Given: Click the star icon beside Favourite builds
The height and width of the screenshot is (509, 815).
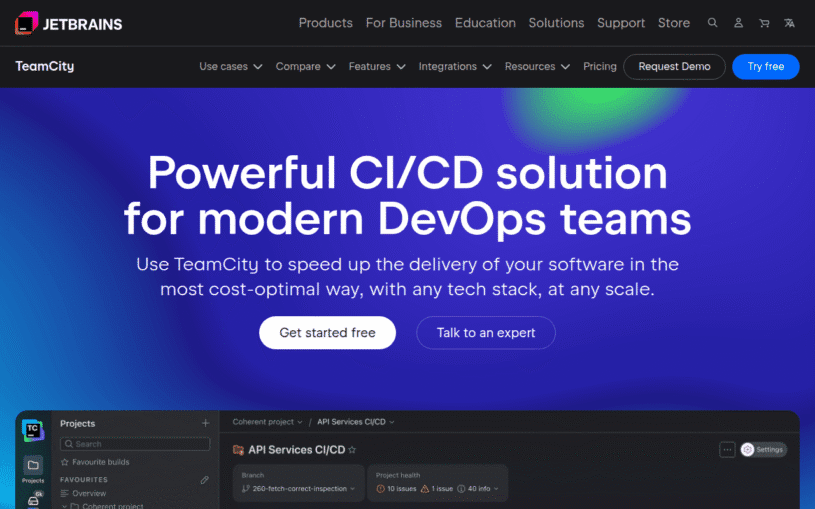Looking at the screenshot, I should [65, 462].
